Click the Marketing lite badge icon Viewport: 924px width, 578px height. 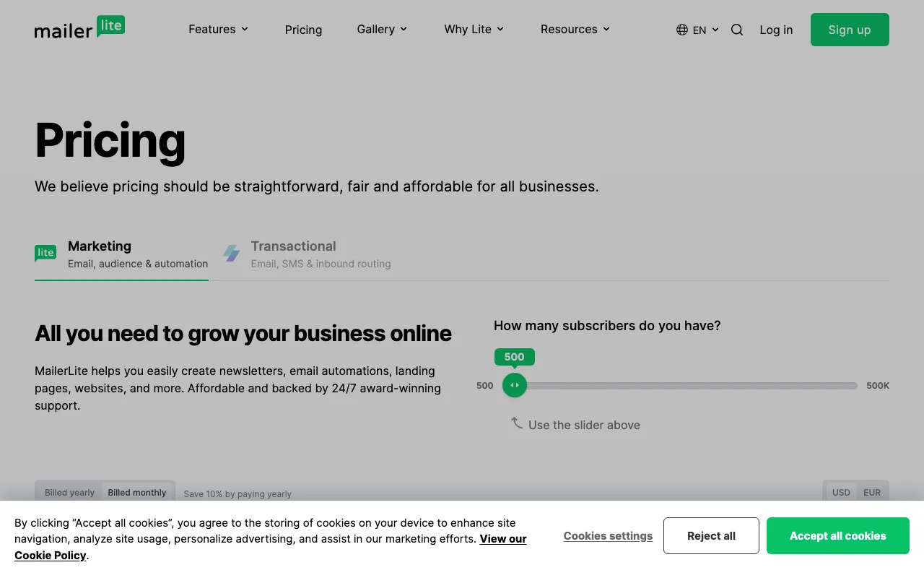pyautogui.click(x=45, y=254)
